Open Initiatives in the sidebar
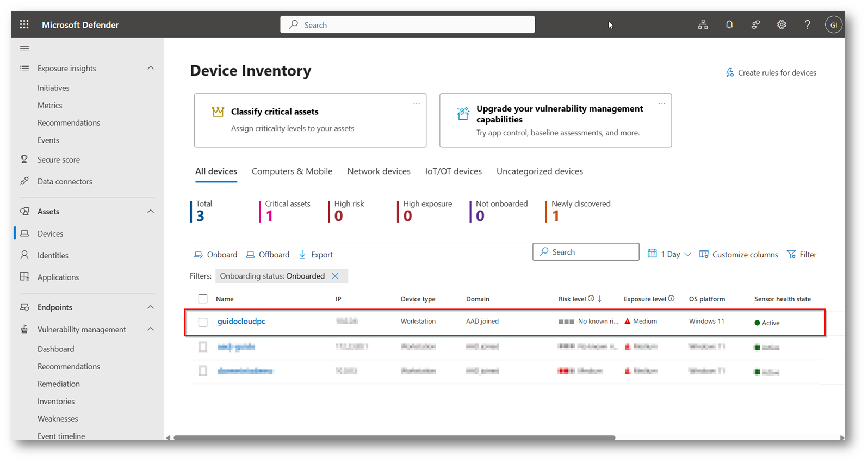 pyautogui.click(x=53, y=88)
